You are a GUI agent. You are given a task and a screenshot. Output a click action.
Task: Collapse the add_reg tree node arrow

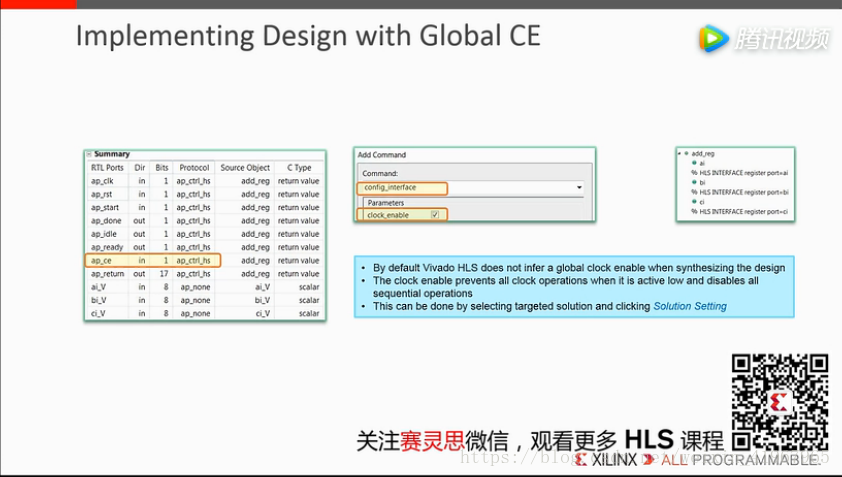[679, 154]
